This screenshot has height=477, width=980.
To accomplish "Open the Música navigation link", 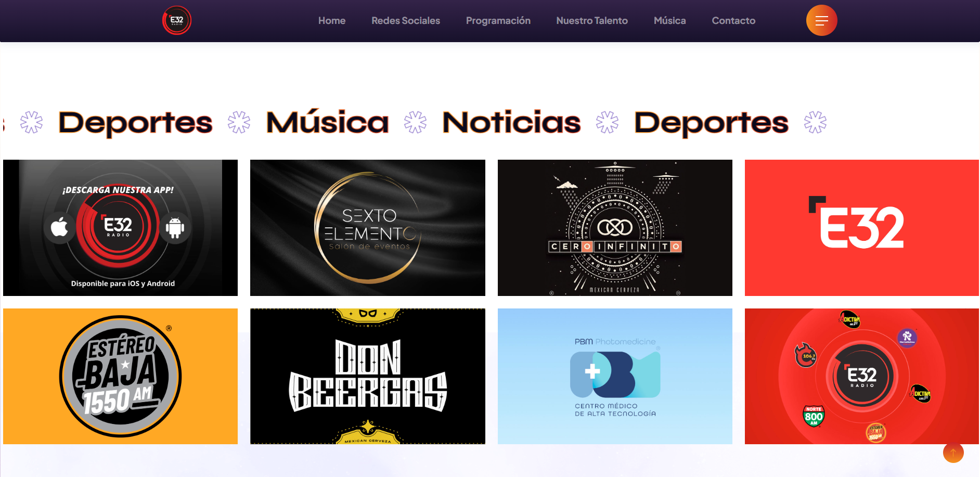I will tap(670, 21).
